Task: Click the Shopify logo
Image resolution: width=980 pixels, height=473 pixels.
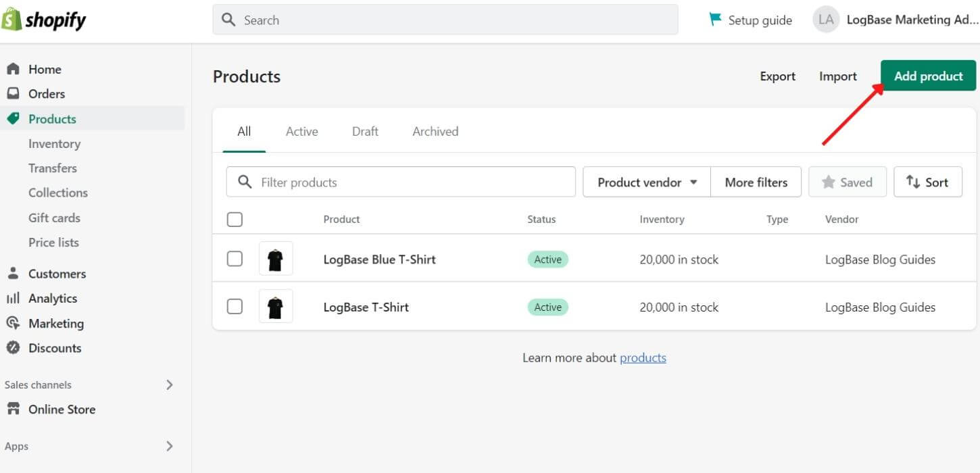Action: point(44,20)
